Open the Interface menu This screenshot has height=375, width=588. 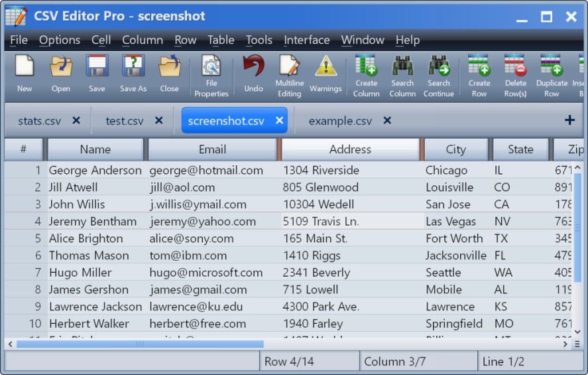307,40
